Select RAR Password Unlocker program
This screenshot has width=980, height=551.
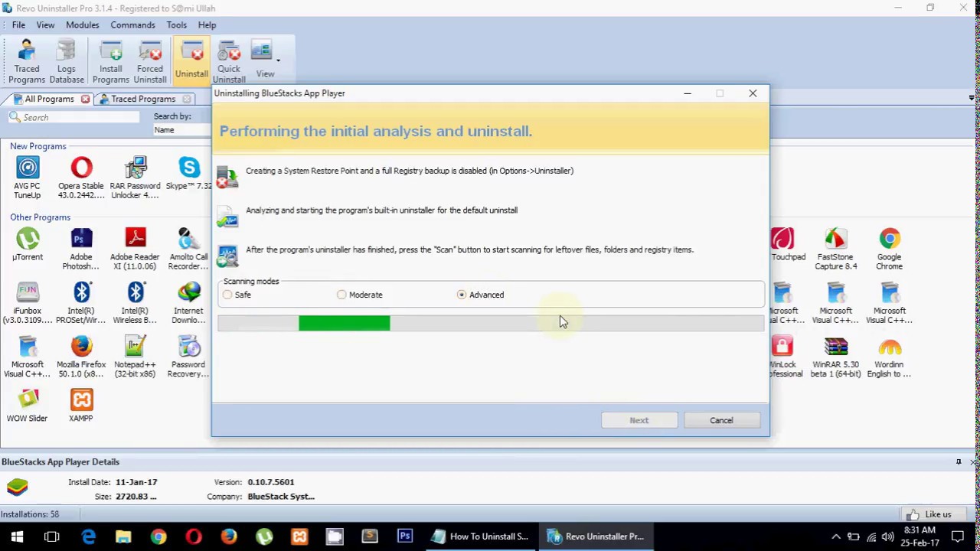(x=135, y=178)
